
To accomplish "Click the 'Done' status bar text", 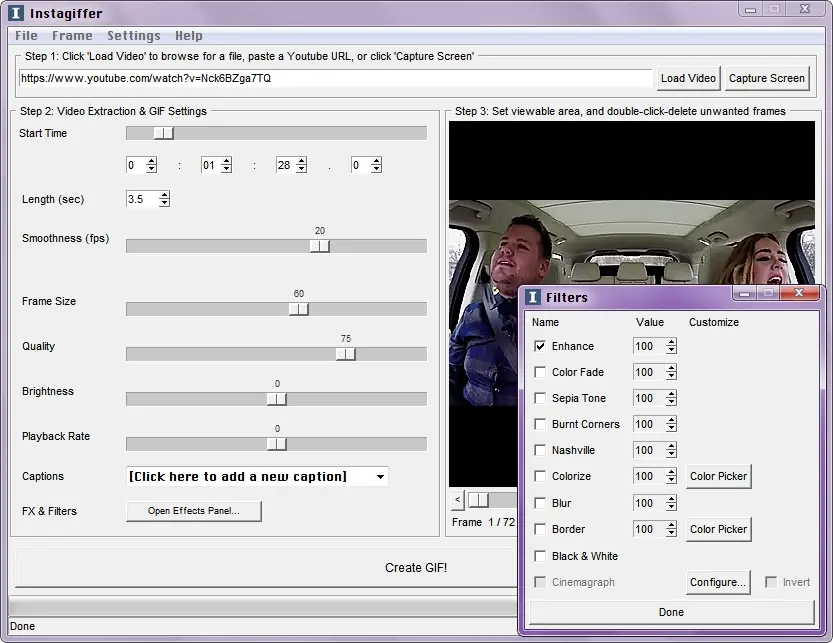I will tap(22, 626).
